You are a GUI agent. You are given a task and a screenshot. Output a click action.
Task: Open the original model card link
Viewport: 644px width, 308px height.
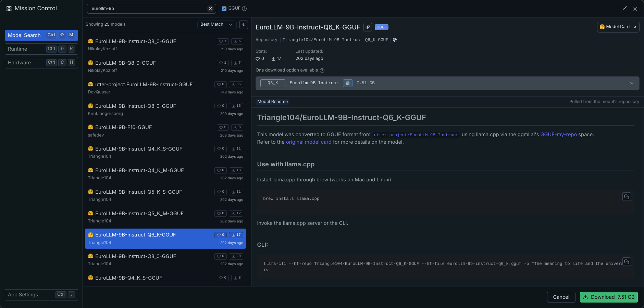point(308,142)
